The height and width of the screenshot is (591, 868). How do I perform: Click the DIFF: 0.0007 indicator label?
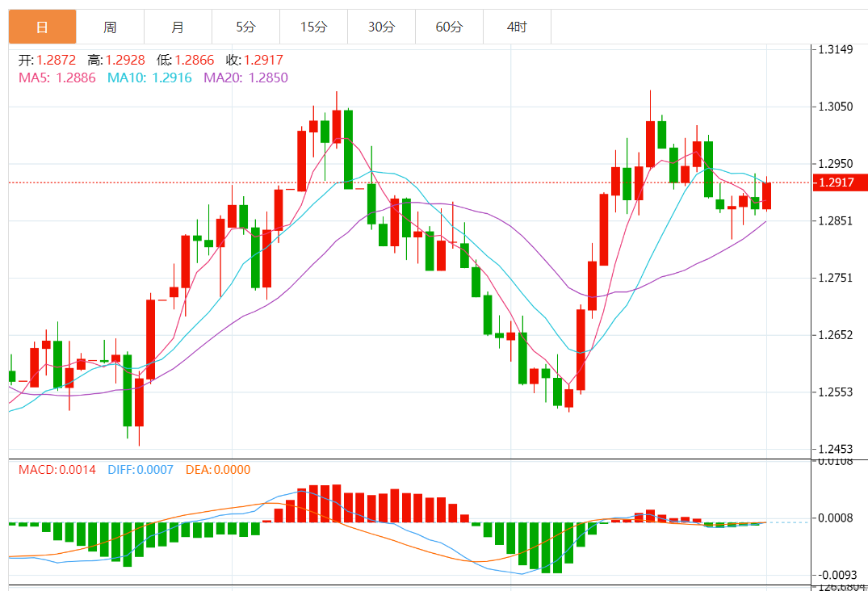tap(140, 470)
